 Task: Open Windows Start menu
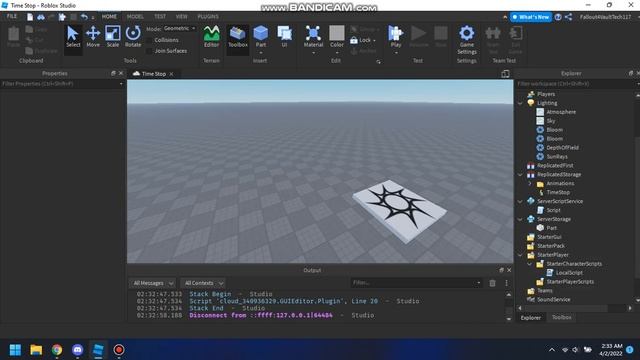tap(15, 350)
